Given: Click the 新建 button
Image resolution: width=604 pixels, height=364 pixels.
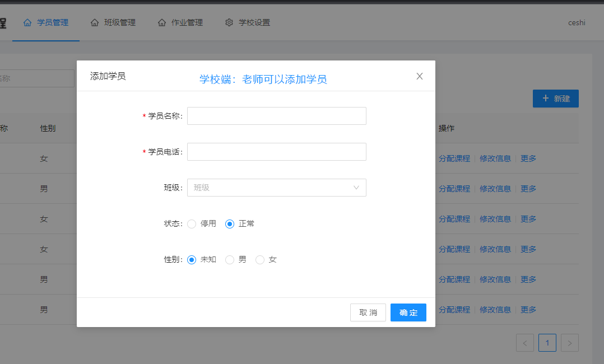Looking at the screenshot, I should 555,99.
